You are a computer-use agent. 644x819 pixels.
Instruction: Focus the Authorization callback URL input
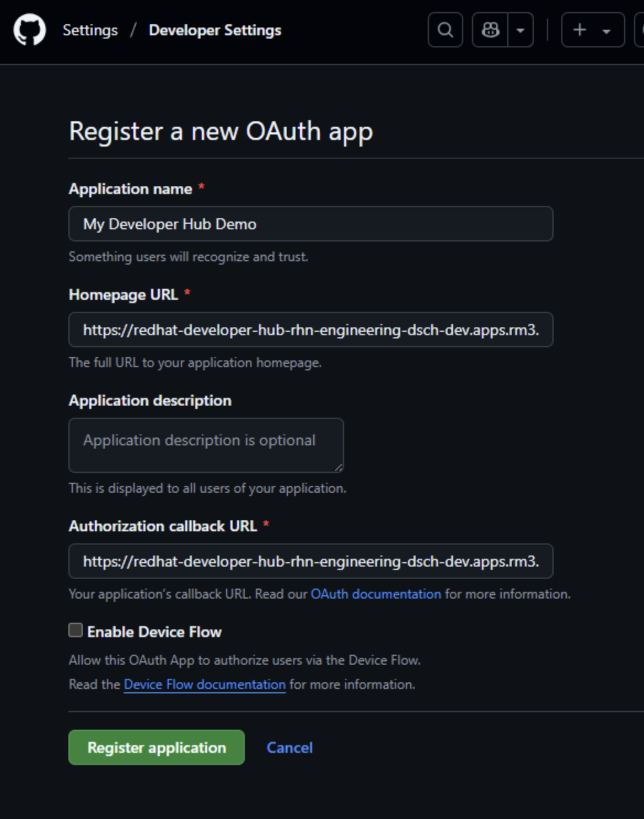coord(310,561)
